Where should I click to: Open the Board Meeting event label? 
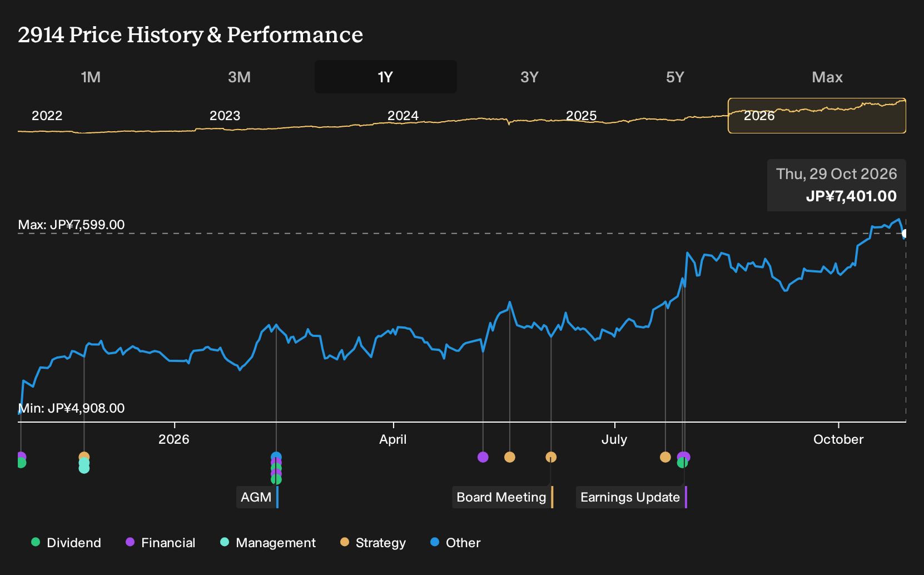click(503, 497)
